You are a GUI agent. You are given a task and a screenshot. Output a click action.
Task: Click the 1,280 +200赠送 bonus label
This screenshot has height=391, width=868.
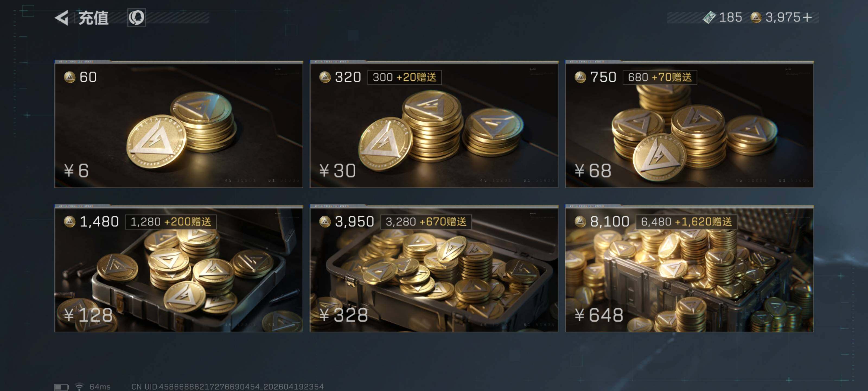171,222
